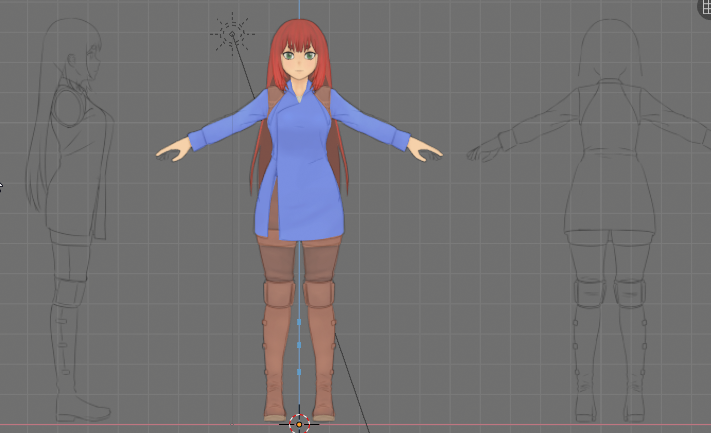Select the model's hand on the left side
This screenshot has height=433, width=711.
(174, 150)
